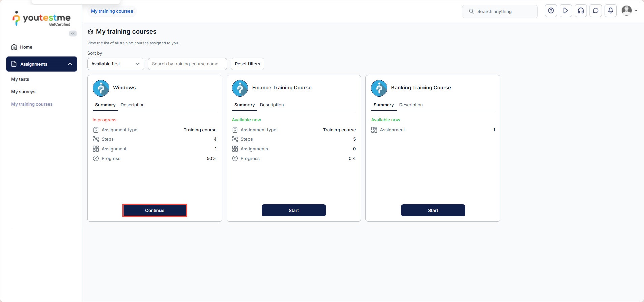Click the user profile avatar
Viewport: 644px width, 302px height.
click(626, 11)
